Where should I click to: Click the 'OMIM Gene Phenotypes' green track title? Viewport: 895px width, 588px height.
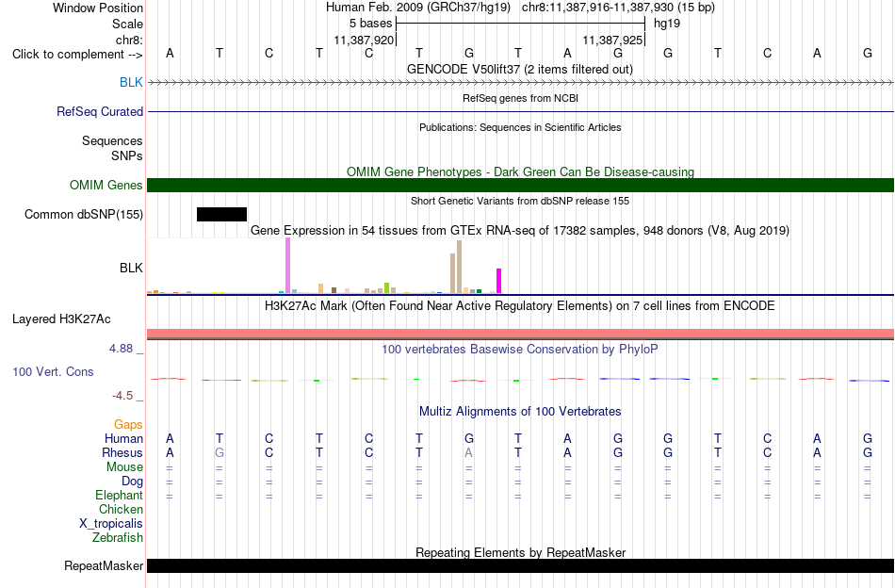520,171
